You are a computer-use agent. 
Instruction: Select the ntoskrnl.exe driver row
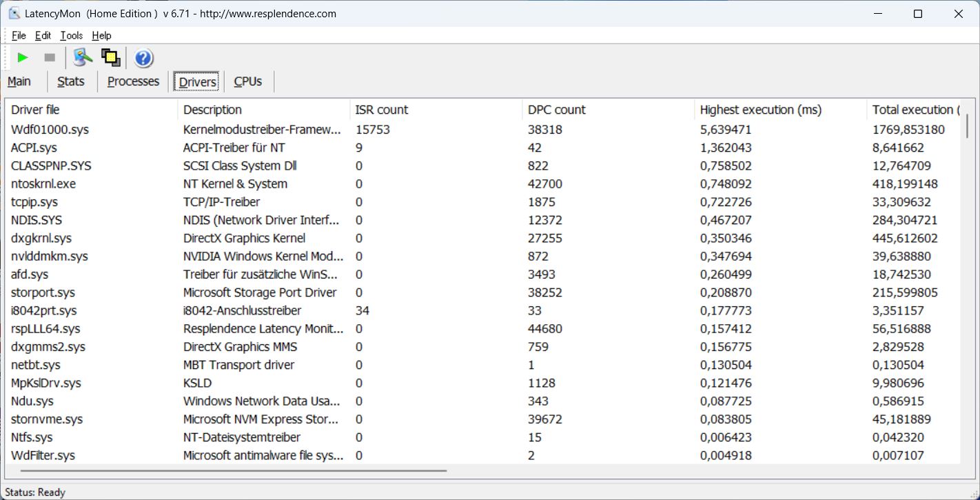click(482, 184)
